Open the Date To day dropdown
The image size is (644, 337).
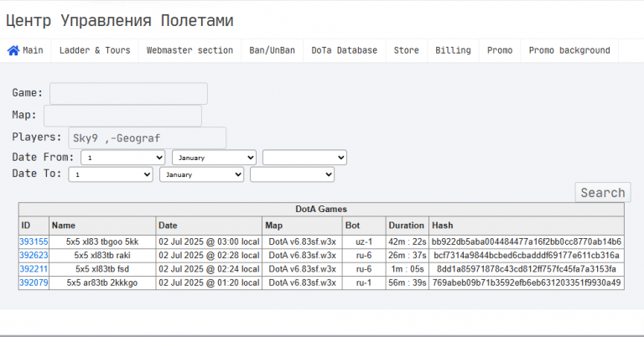[x=111, y=174]
